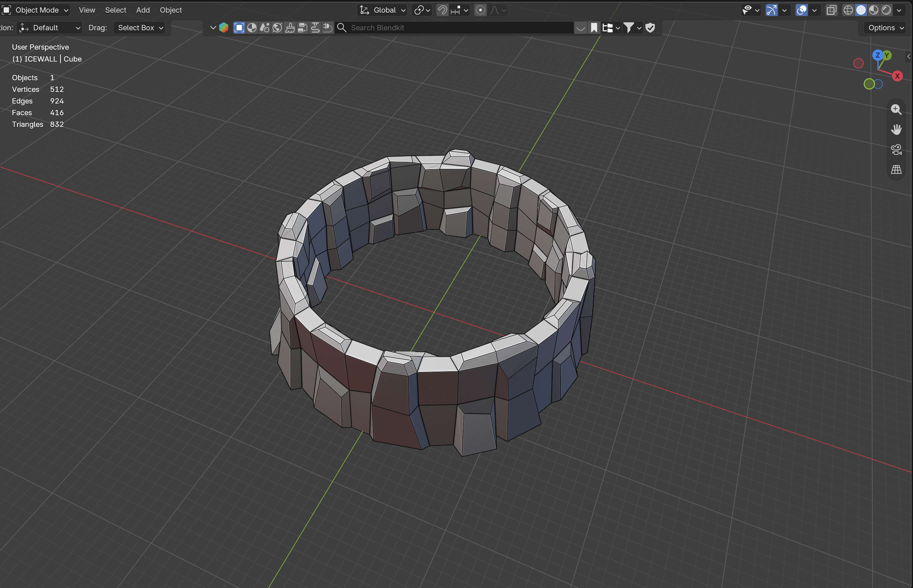913x588 pixels.
Task: Select the BlendKit brushes asset type
Action: click(x=290, y=28)
